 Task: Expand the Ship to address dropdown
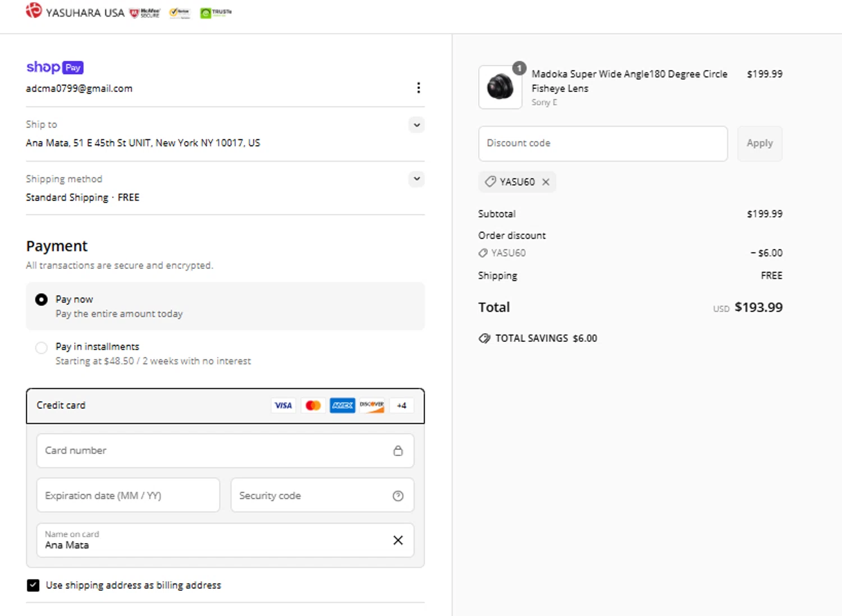[x=417, y=125]
